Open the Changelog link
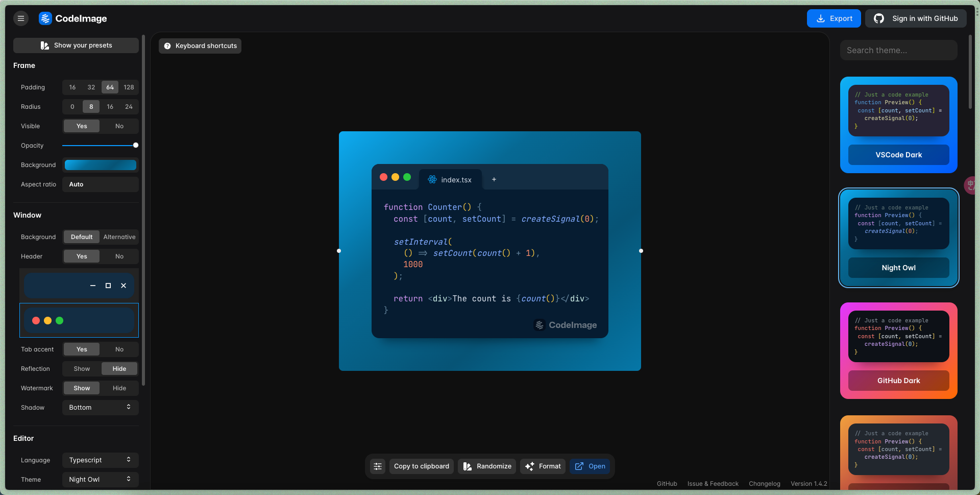The height and width of the screenshot is (495, 980). point(764,484)
